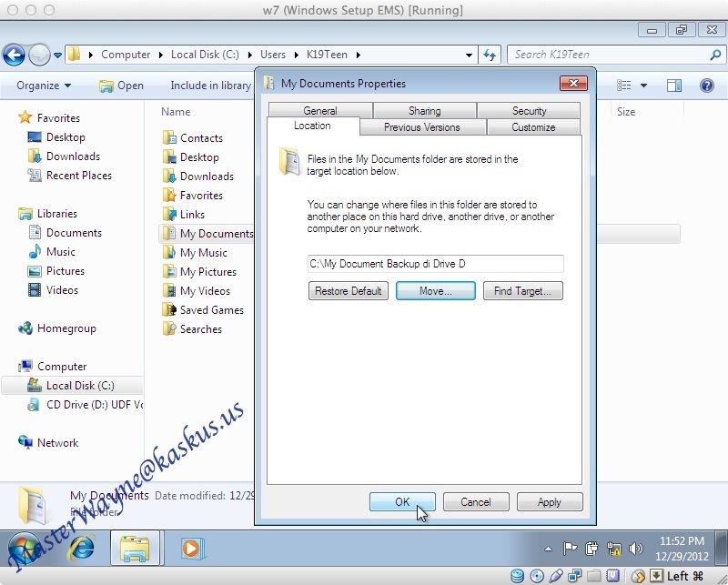Open the Organize menu
This screenshot has height=585, width=728.
click(x=44, y=86)
